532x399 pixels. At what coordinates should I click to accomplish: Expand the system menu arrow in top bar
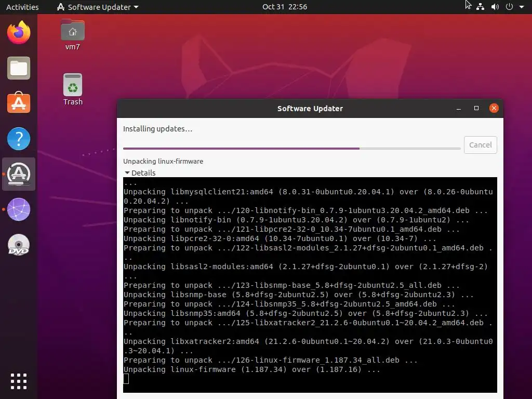click(x=522, y=7)
